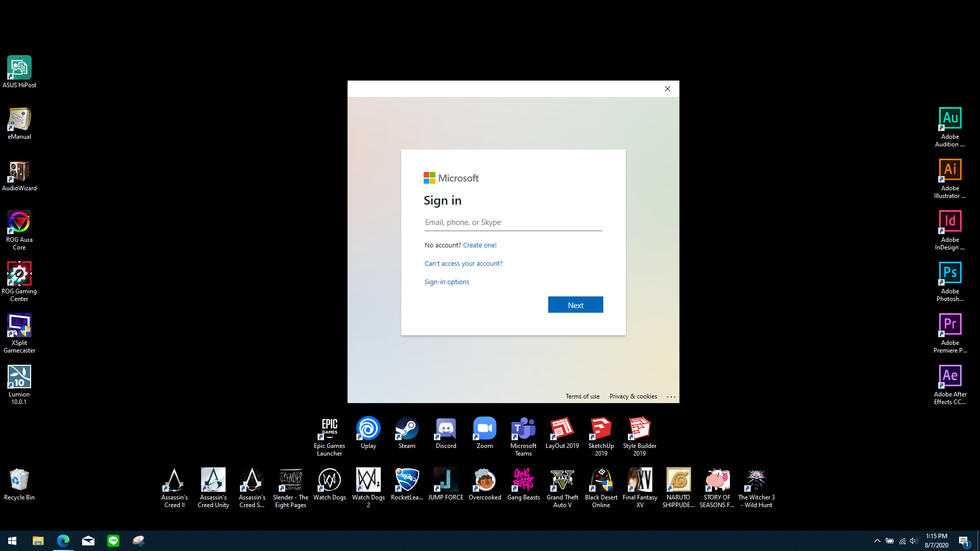Click Can't access your account? link

pos(463,264)
